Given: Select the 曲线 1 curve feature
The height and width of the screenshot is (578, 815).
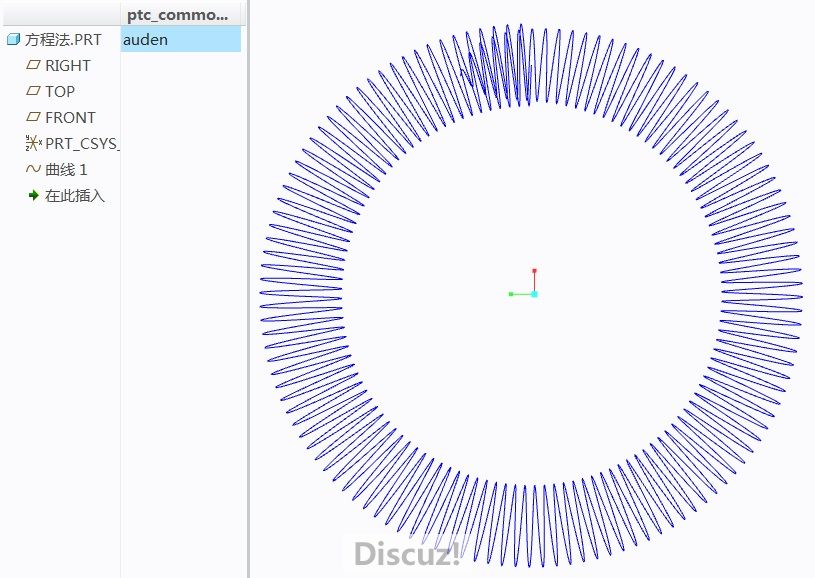Looking at the screenshot, I should [x=66, y=169].
